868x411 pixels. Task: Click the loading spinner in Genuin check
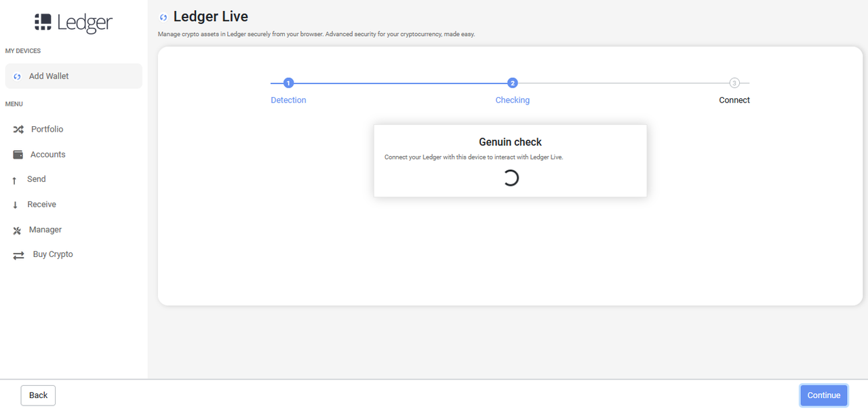(x=511, y=178)
